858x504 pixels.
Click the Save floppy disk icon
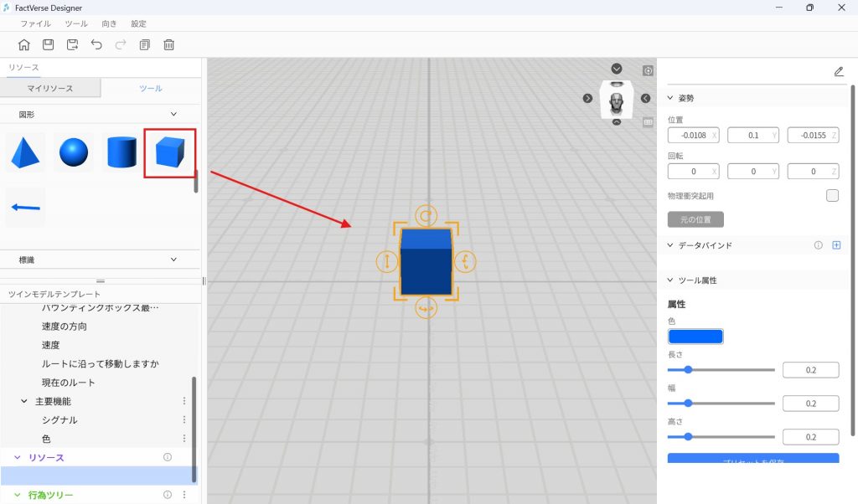49,45
